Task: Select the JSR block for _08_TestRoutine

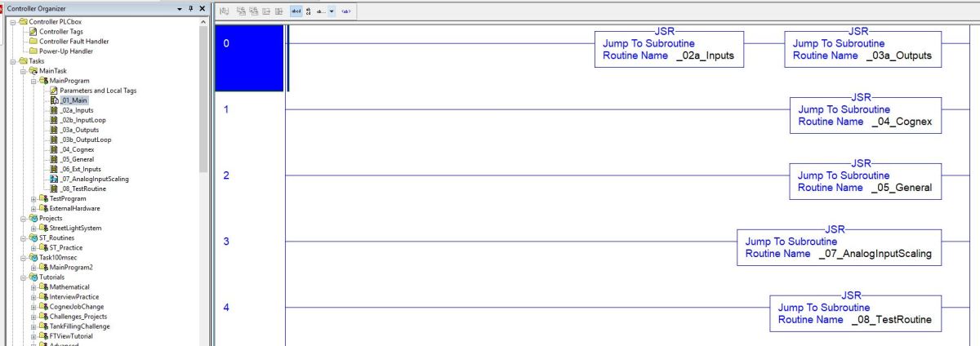Action: (856, 313)
